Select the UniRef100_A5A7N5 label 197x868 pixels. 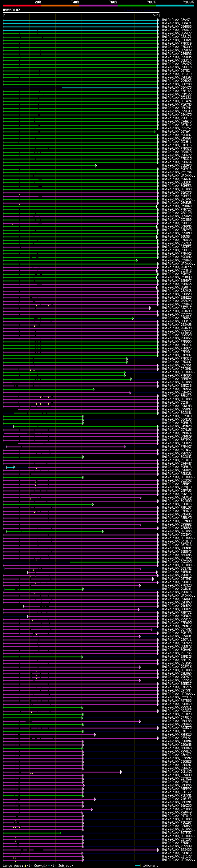pyautogui.click(x=177, y=104)
